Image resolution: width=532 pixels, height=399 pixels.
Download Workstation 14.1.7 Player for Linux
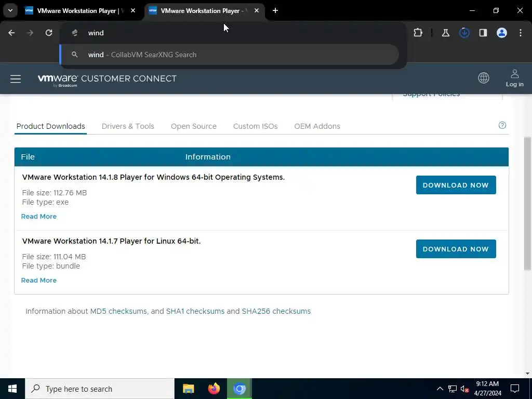(x=456, y=249)
